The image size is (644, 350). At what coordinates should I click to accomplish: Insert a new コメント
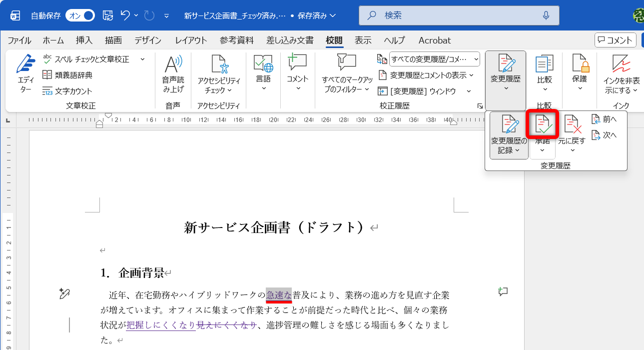pyautogui.click(x=297, y=75)
